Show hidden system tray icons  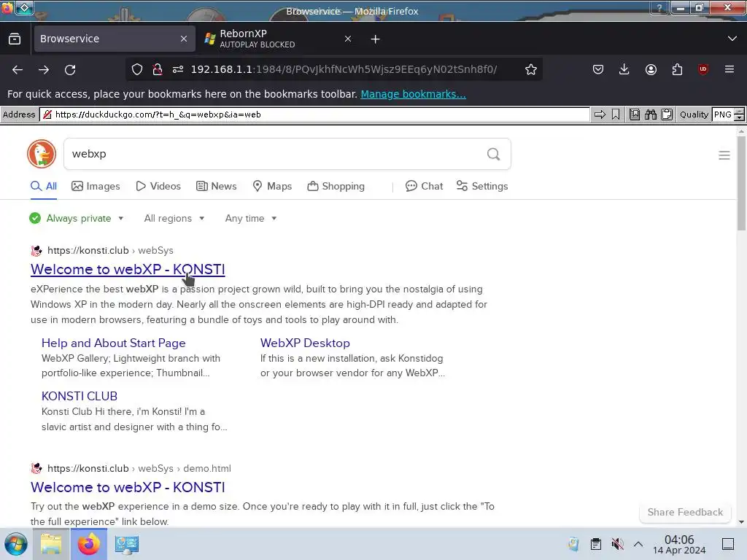638,544
